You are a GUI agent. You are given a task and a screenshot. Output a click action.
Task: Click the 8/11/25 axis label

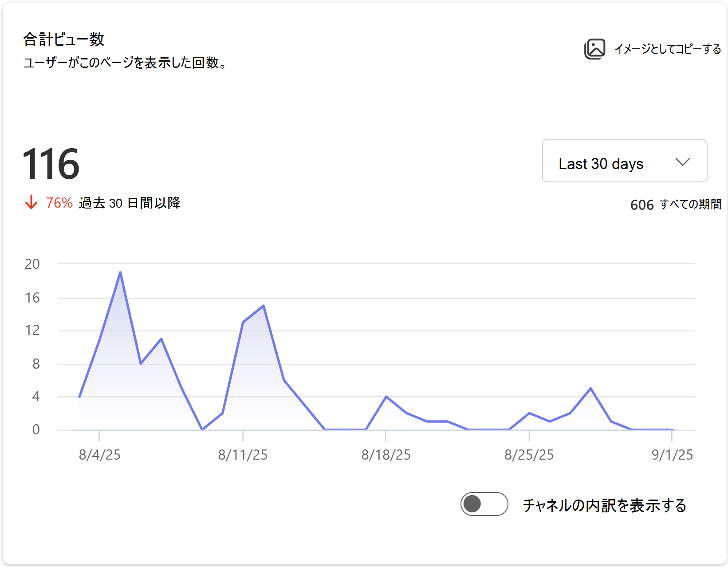tap(243, 455)
